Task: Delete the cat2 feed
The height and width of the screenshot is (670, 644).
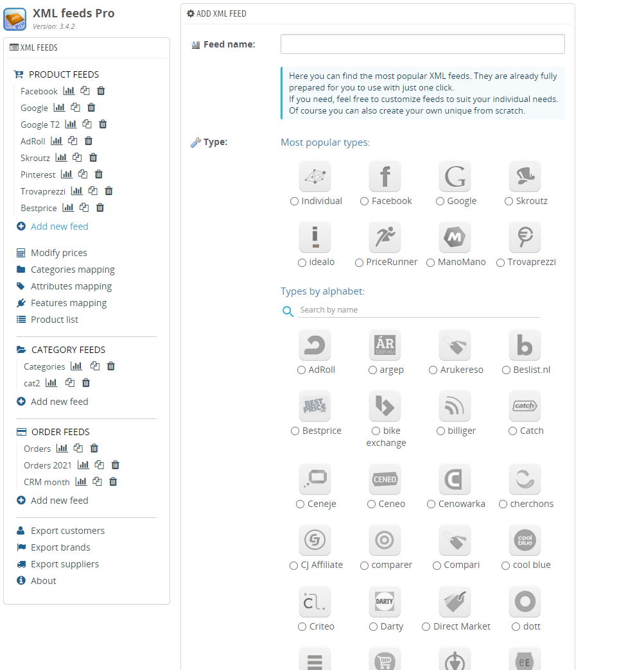Action: [x=85, y=383]
